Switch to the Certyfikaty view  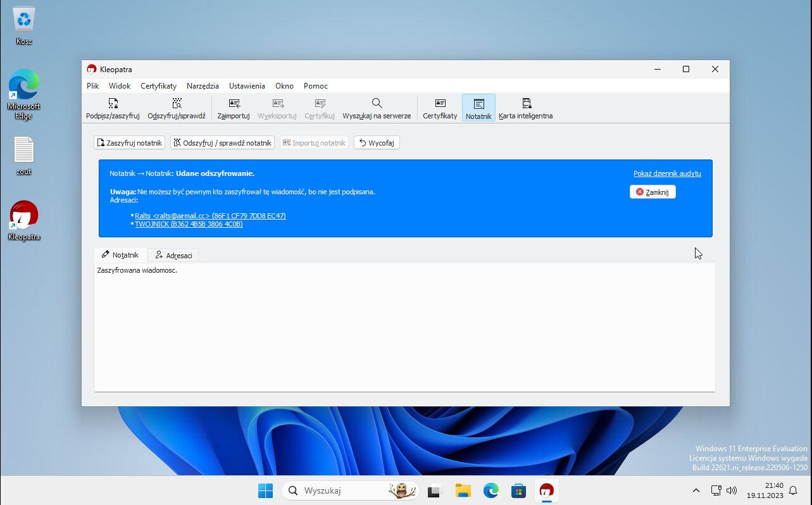(440, 108)
